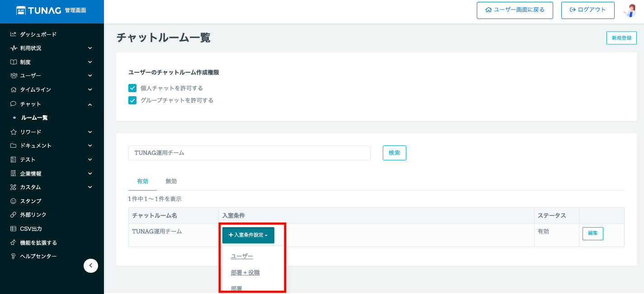Screen dimensions: 644x294
Task: Click the ログアウト button
Action: [588, 10]
